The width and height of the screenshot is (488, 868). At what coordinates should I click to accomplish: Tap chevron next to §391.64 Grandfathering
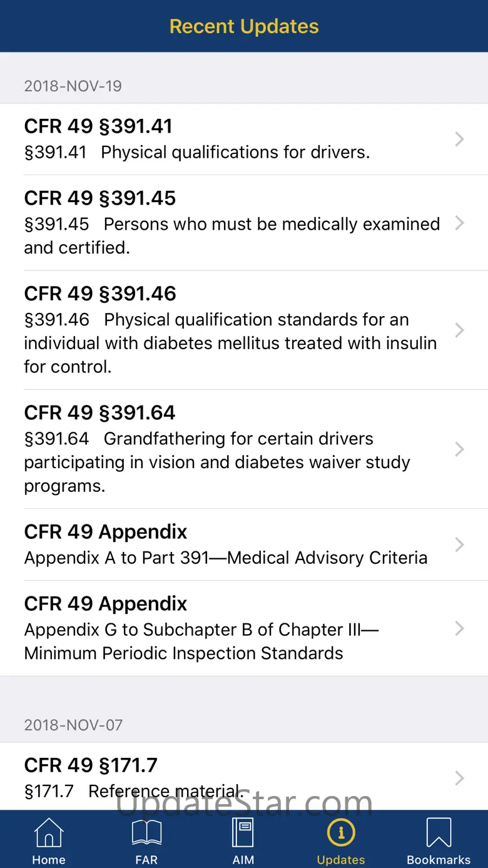[x=460, y=449]
